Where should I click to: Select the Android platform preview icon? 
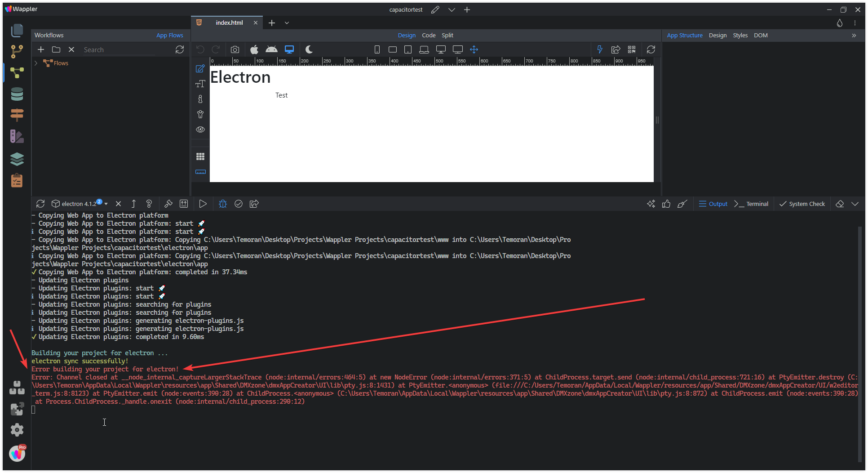tap(271, 49)
